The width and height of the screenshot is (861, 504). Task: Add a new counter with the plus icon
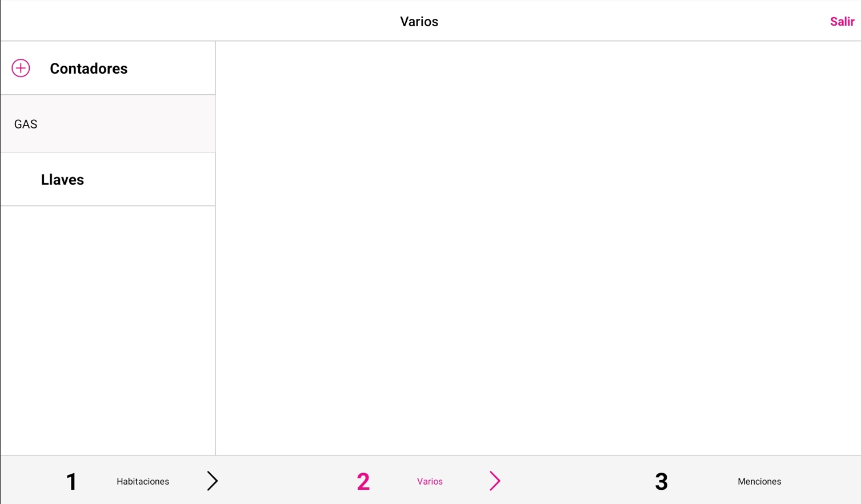21,68
